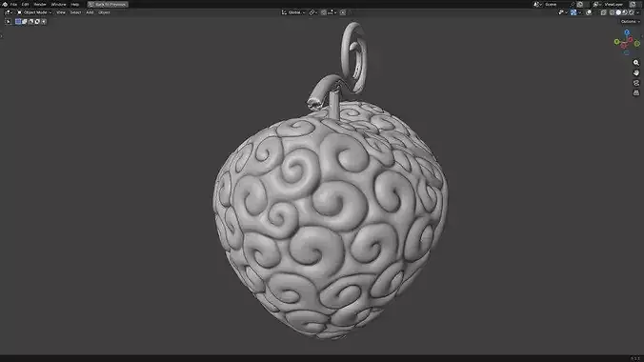Click the Back to Previous button

(108, 4)
